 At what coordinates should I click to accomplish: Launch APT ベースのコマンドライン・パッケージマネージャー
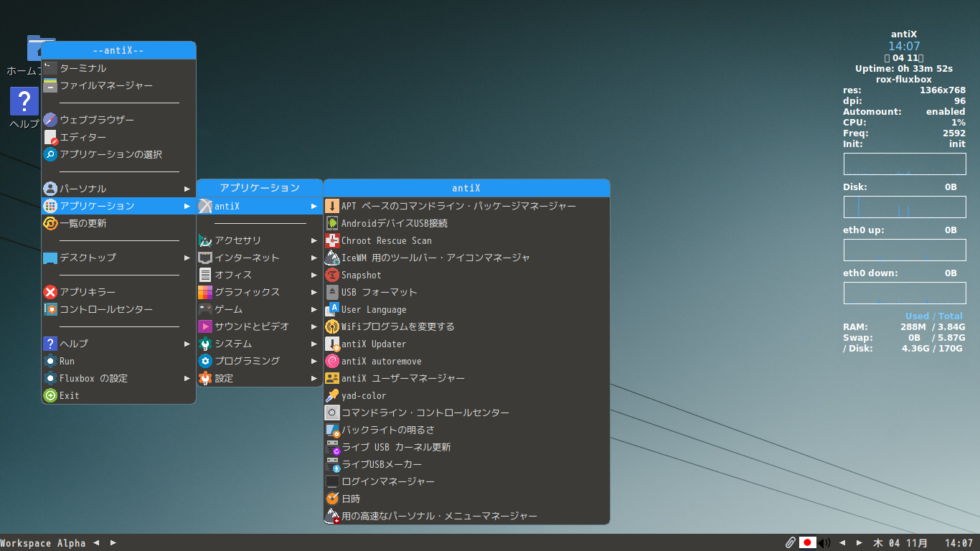pos(467,206)
